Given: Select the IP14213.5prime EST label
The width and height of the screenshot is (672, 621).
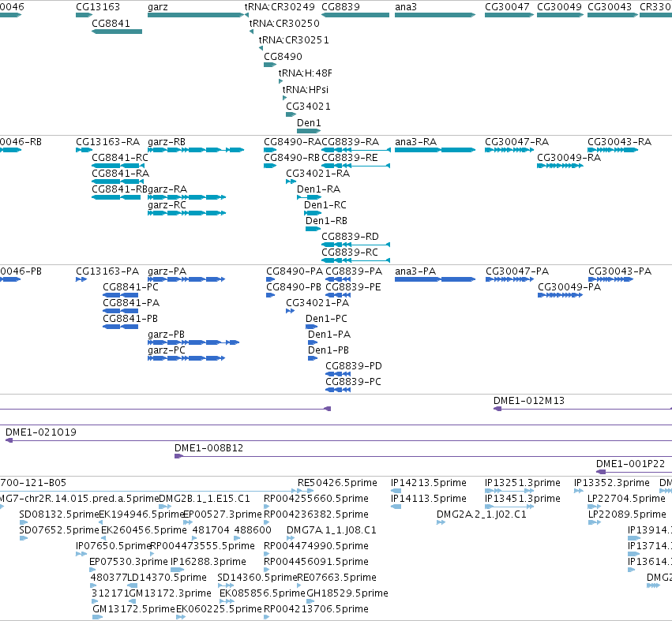Looking at the screenshot, I should [x=428, y=483].
